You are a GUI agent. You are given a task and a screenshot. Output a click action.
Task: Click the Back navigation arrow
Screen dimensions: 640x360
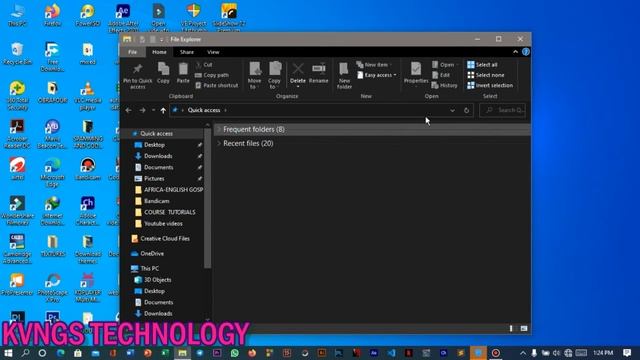[129, 110]
